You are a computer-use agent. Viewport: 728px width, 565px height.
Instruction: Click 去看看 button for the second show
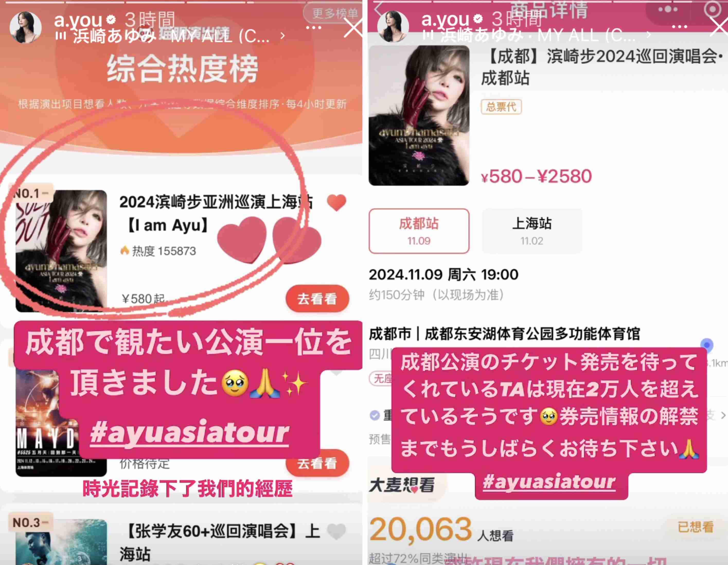click(317, 464)
